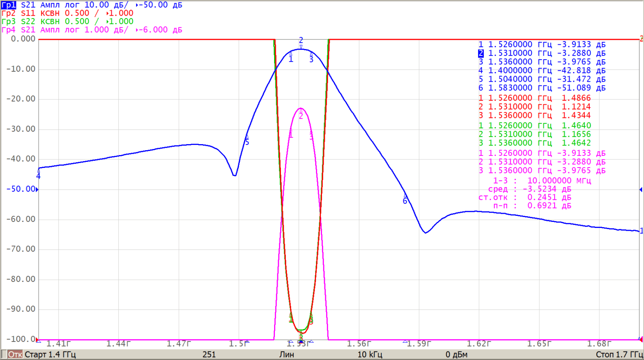Activate the highlighted Гр1 trace label
This screenshot has height=360, width=644.
point(8,5)
